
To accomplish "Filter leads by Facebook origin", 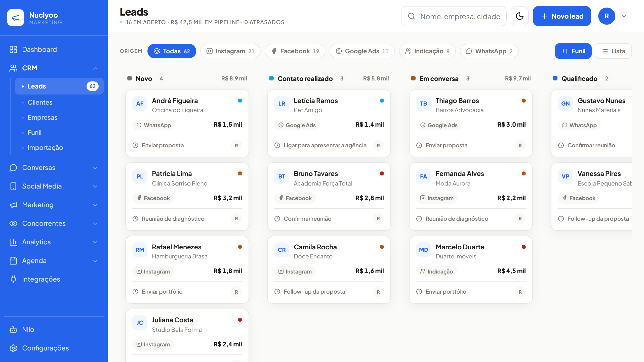I will coord(295,51).
